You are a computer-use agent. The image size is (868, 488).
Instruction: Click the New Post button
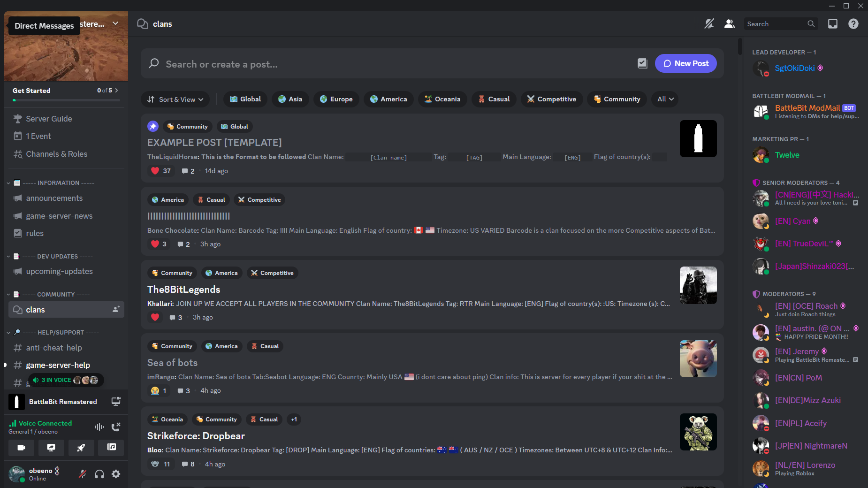pyautogui.click(x=685, y=63)
